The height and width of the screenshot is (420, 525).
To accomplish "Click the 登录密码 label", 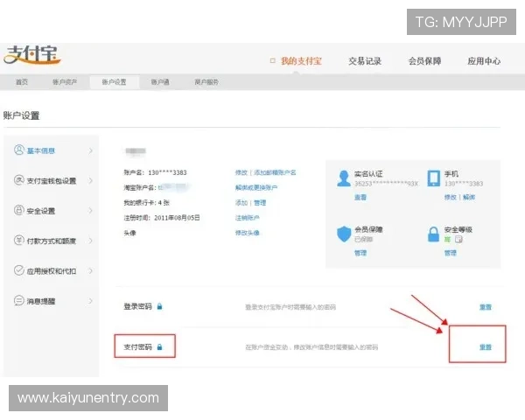I will pos(137,306).
